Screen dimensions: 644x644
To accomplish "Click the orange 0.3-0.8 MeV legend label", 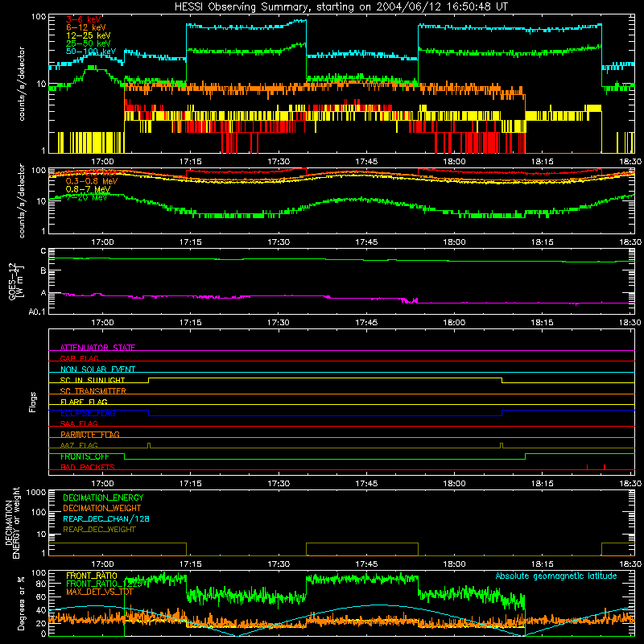I will (92, 181).
